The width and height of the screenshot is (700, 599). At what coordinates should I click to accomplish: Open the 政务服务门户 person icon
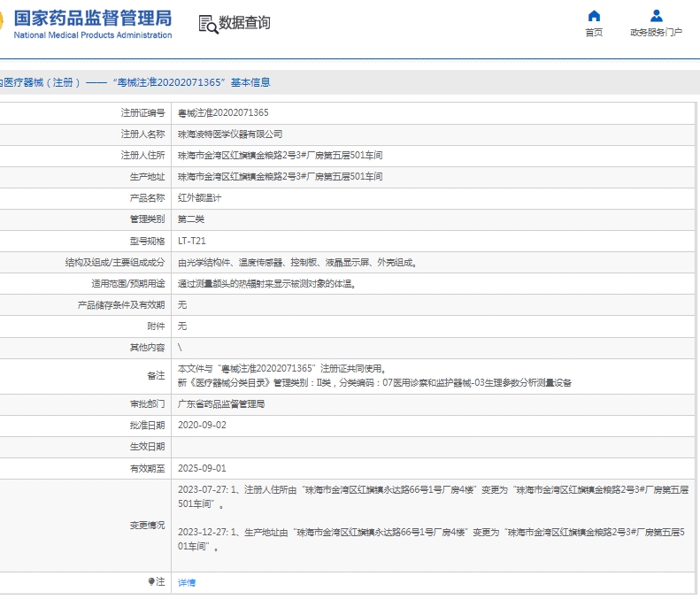click(x=657, y=16)
